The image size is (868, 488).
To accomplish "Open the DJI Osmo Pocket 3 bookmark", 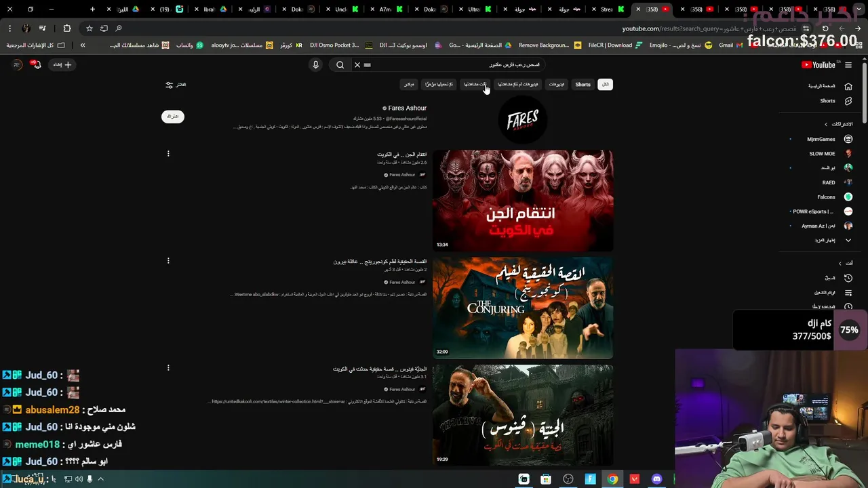I will (341, 45).
